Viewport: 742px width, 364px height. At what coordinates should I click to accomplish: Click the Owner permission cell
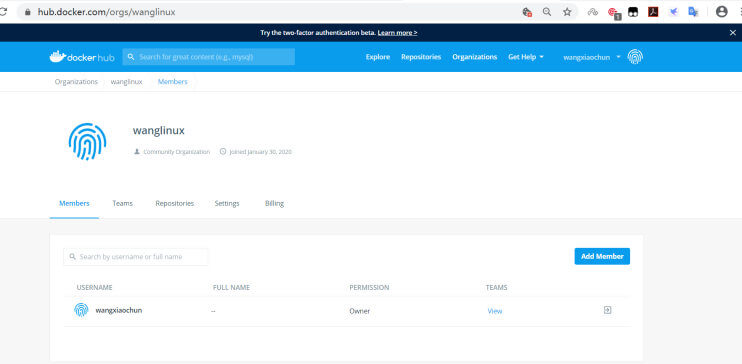[x=360, y=311]
